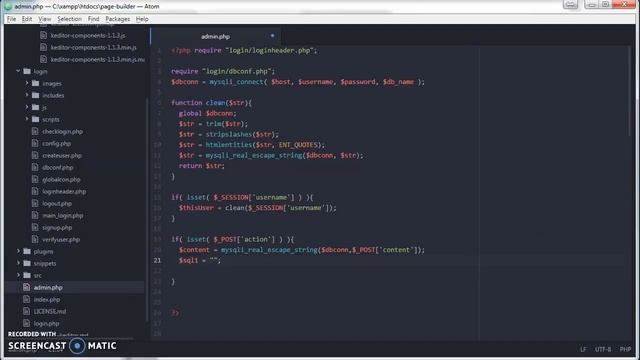Click the closing '?>' PHP tag
The height and width of the screenshot is (360, 640).
coord(175,313)
